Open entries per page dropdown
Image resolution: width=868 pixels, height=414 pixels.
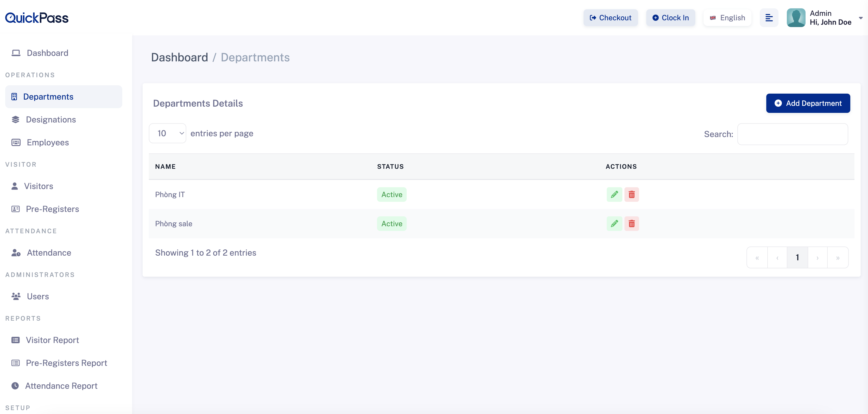[168, 133]
